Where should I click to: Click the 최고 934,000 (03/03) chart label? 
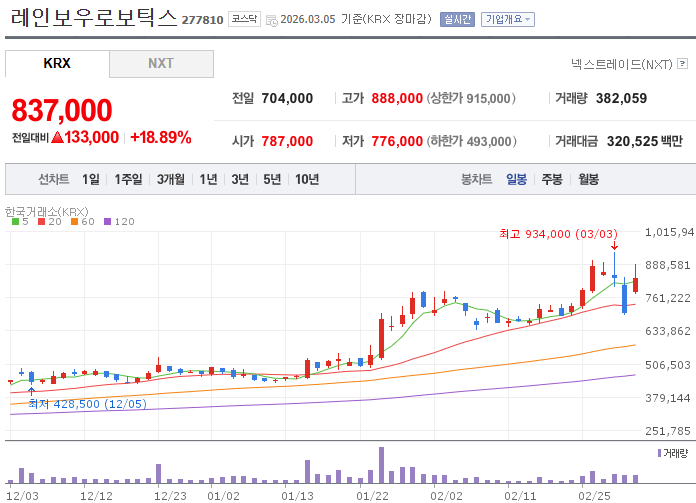(x=558, y=234)
